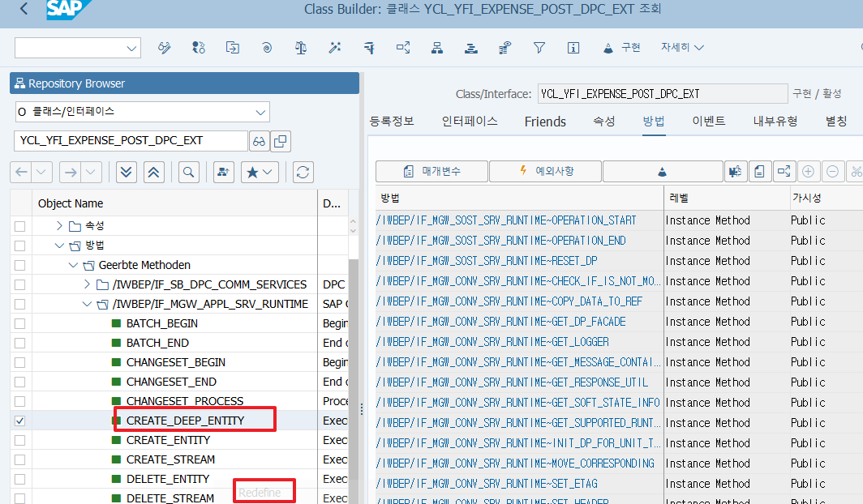Image resolution: width=863 pixels, height=504 pixels.
Task: Check the box for BATCH_BEGIN row
Action: click(19, 324)
